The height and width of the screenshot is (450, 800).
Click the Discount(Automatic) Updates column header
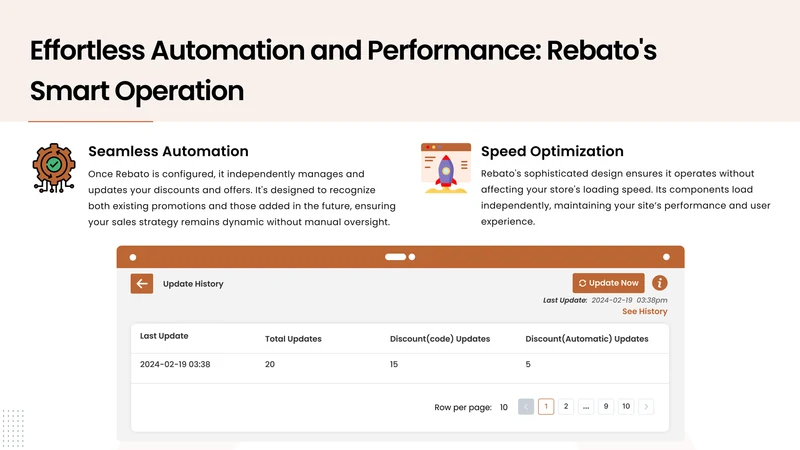tap(587, 339)
